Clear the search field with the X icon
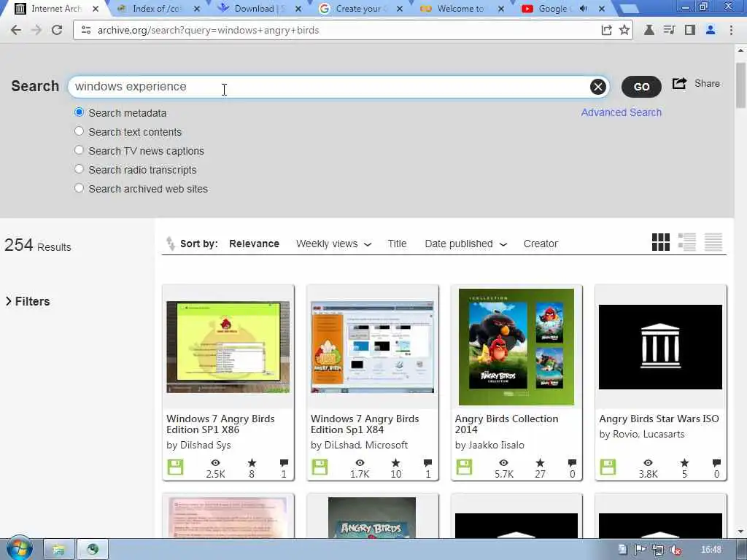747x560 pixels. pos(598,87)
